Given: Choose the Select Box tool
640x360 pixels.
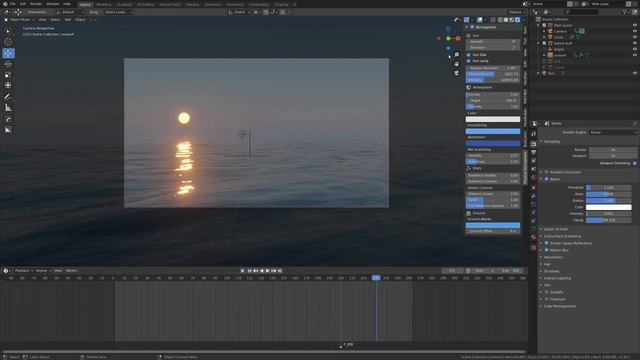Looking at the screenshot, I should tap(8, 31).
